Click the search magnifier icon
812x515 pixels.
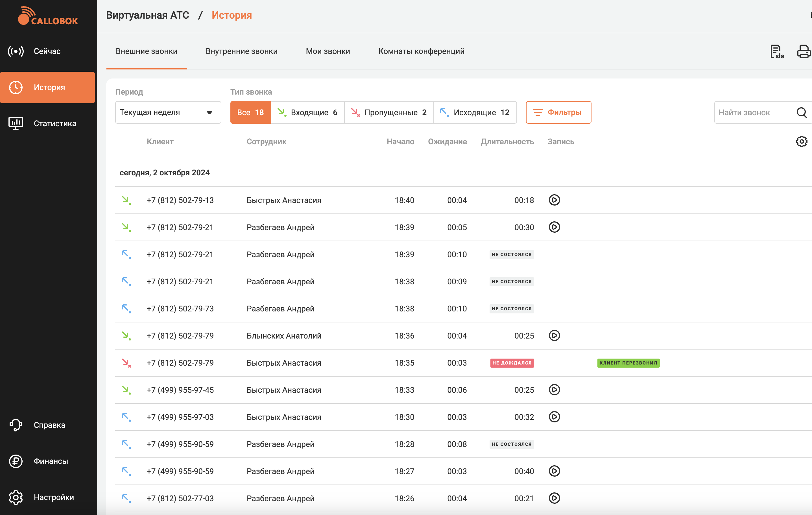click(x=801, y=112)
